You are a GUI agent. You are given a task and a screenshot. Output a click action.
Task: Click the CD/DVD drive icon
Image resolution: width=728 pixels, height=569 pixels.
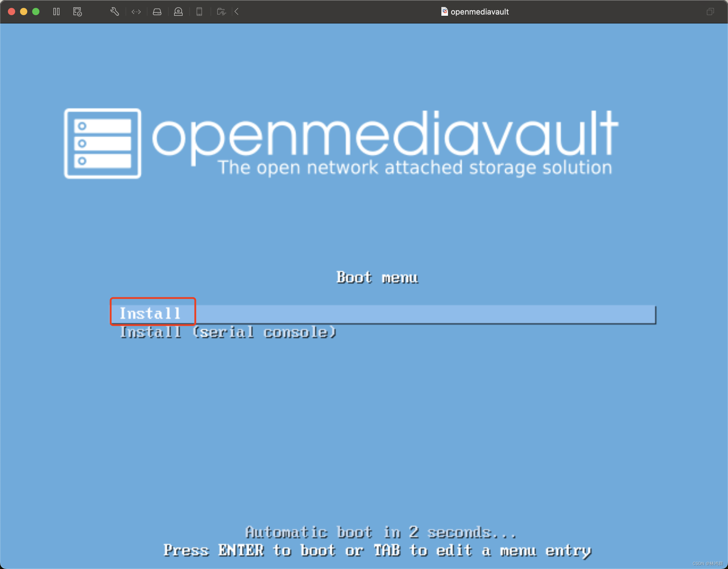[x=178, y=12]
